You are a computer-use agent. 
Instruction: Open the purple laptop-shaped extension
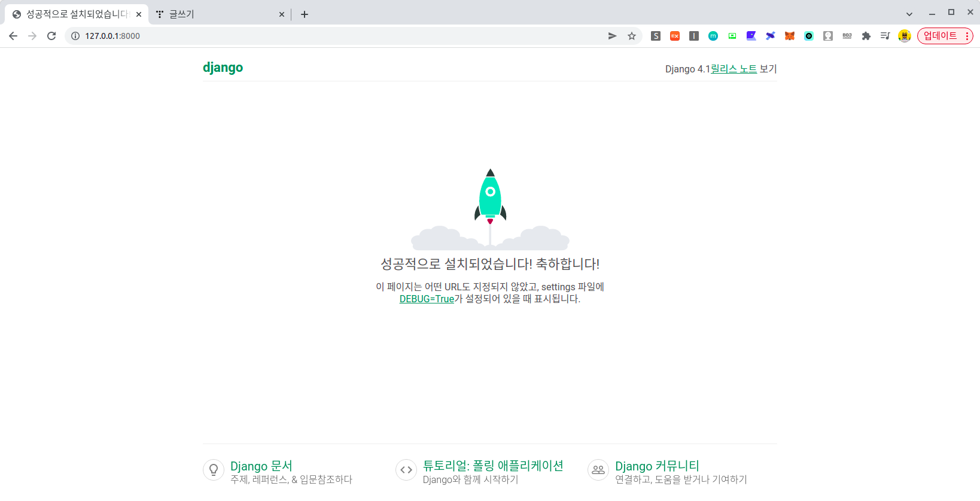click(751, 36)
